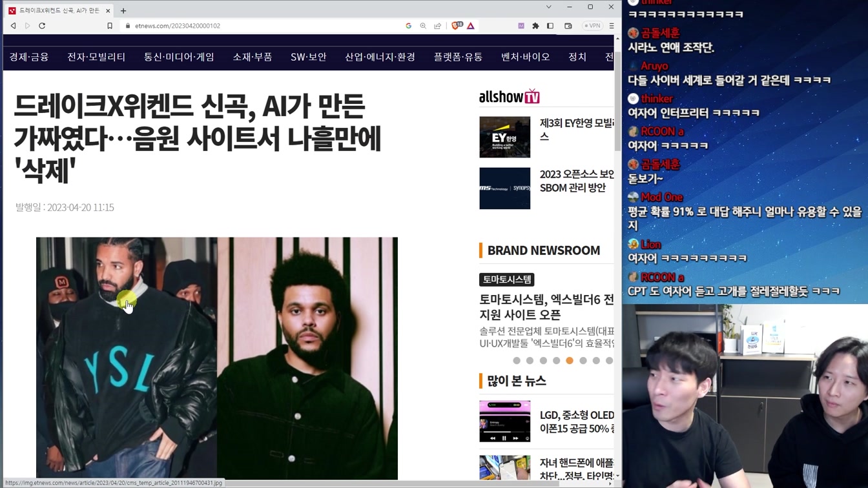The width and height of the screenshot is (868, 488).
Task: Click the Drake and Weeknd article photo
Action: tap(217, 358)
